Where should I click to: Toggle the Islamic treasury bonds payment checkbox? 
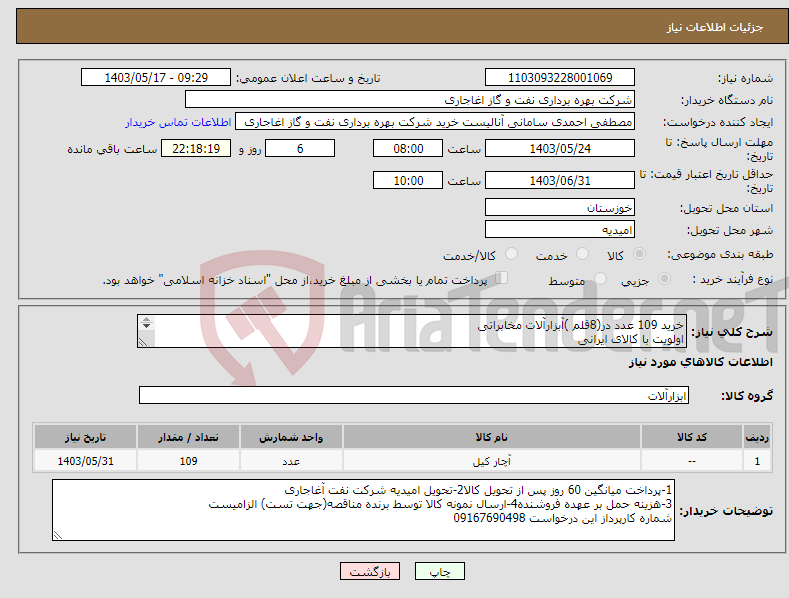pos(501,278)
